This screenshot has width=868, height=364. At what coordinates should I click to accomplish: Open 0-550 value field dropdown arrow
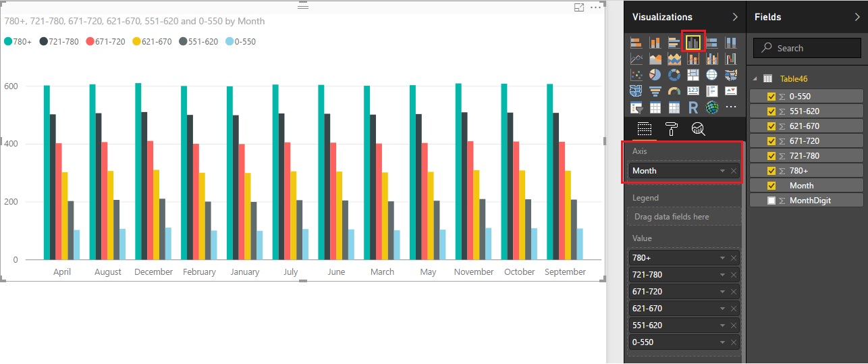pyautogui.click(x=722, y=342)
